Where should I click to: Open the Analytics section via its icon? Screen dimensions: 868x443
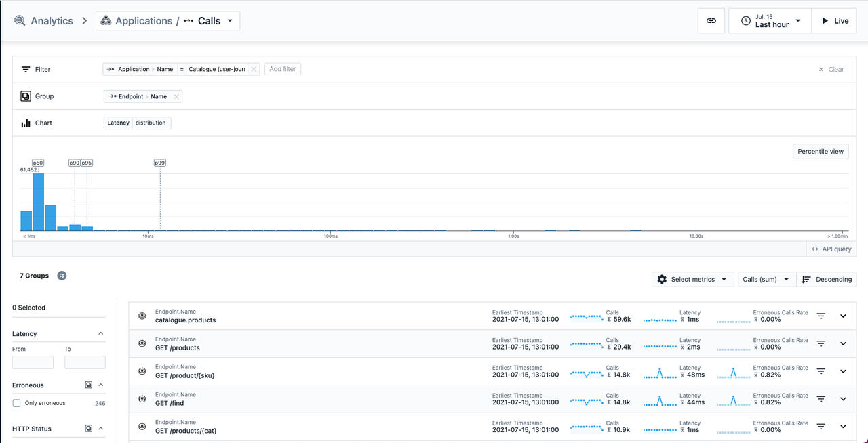pyautogui.click(x=20, y=21)
